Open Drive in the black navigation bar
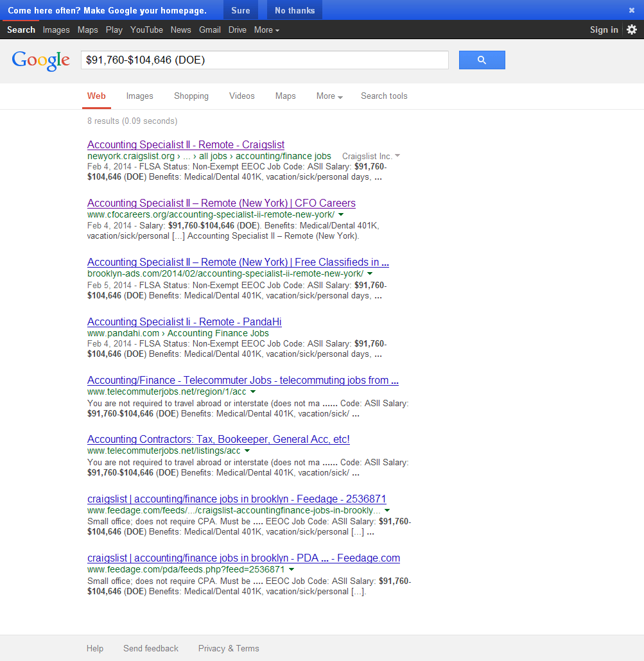This screenshot has width=644, height=661. click(237, 30)
